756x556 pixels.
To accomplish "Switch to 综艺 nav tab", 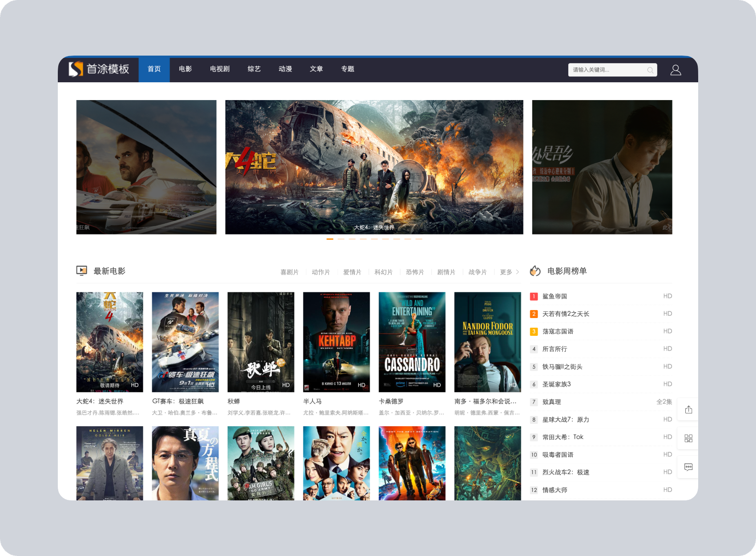I will (254, 69).
